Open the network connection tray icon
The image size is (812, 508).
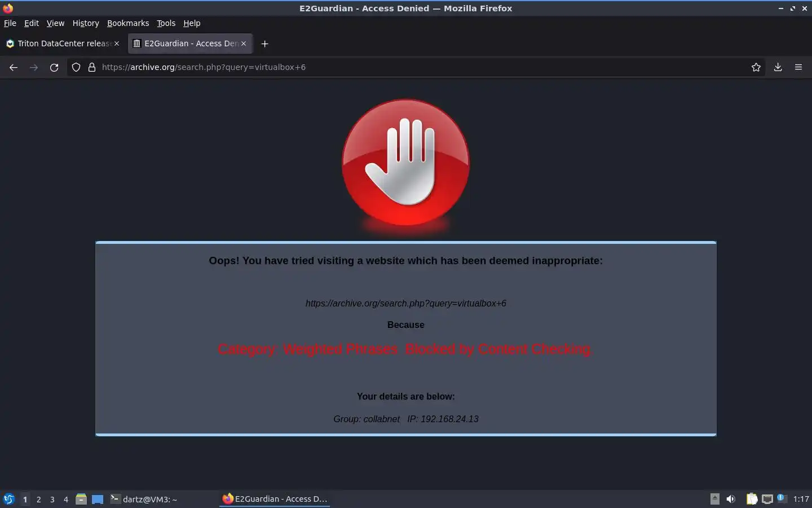[767, 499]
